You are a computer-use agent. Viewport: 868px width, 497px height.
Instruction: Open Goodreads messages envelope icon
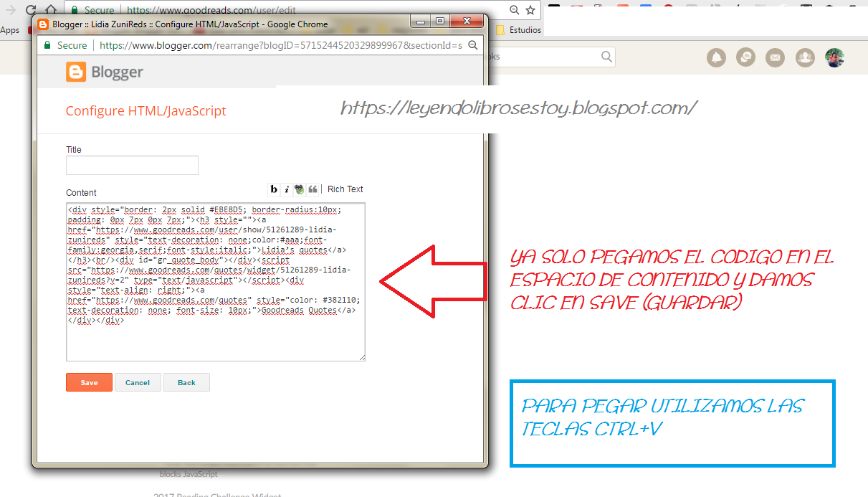(775, 57)
